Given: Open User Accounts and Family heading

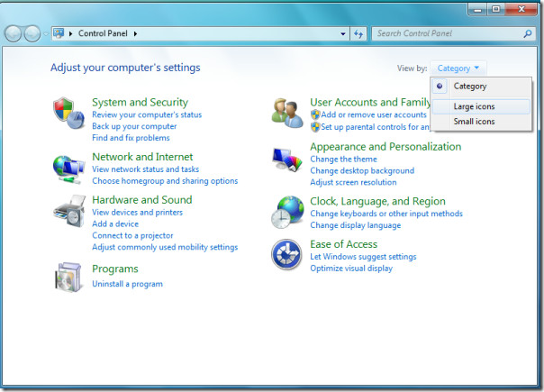Looking at the screenshot, I should pos(370,102).
